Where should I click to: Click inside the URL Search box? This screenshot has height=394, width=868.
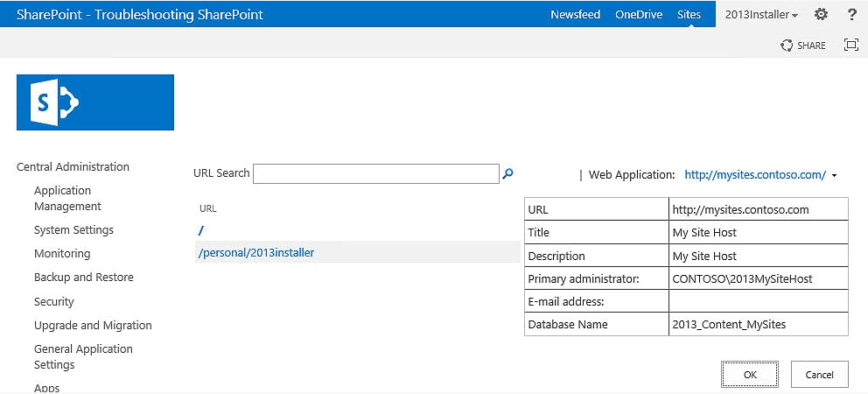(x=376, y=173)
